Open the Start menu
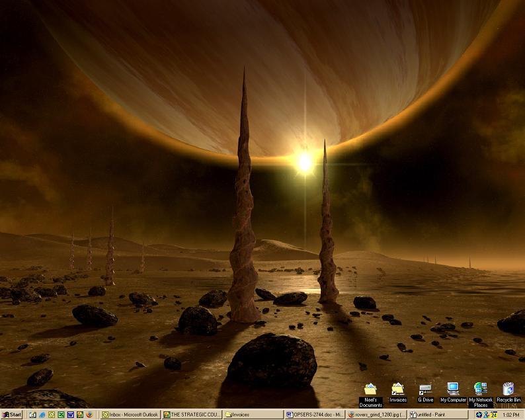525x420 pixels. click(x=12, y=415)
